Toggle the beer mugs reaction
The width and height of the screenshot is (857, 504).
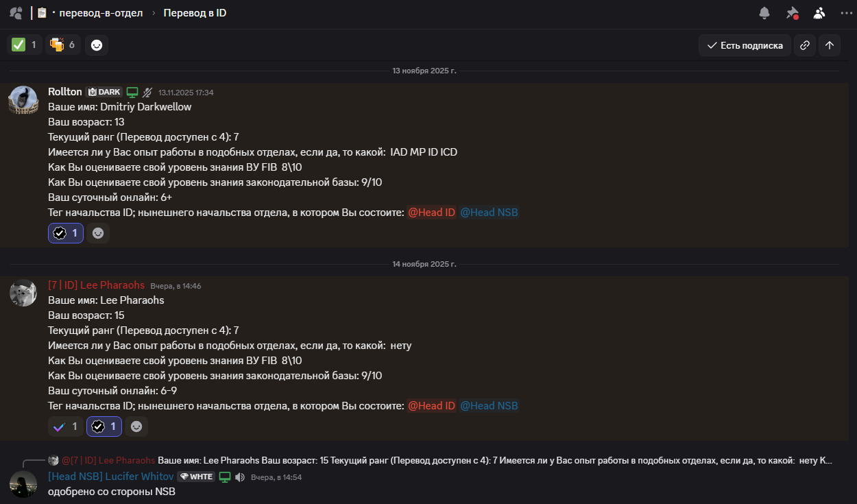click(63, 45)
